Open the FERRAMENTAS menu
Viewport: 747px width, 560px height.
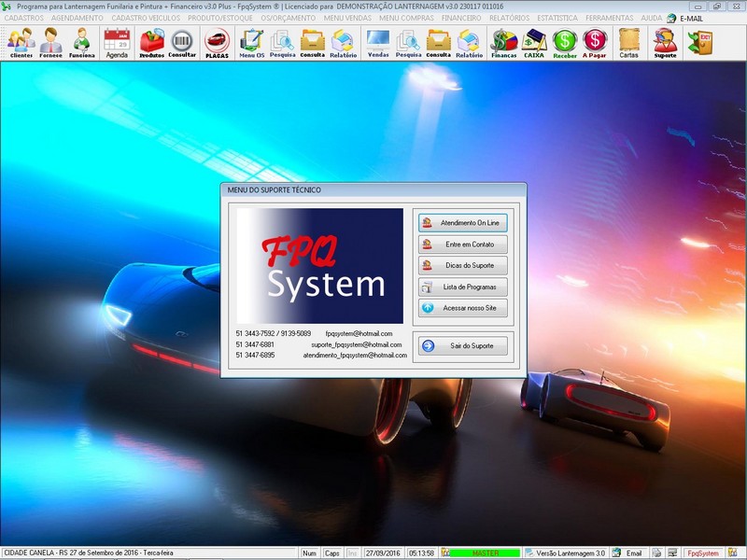[609, 18]
